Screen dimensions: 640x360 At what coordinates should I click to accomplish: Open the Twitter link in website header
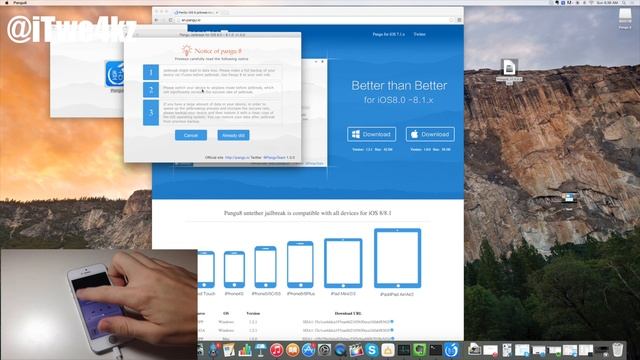pyautogui.click(x=419, y=34)
